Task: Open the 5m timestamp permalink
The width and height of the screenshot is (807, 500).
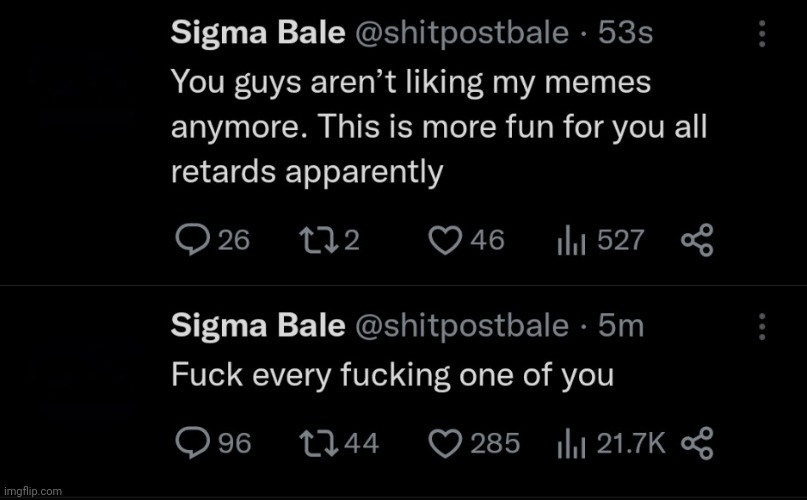Action: tap(621, 326)
